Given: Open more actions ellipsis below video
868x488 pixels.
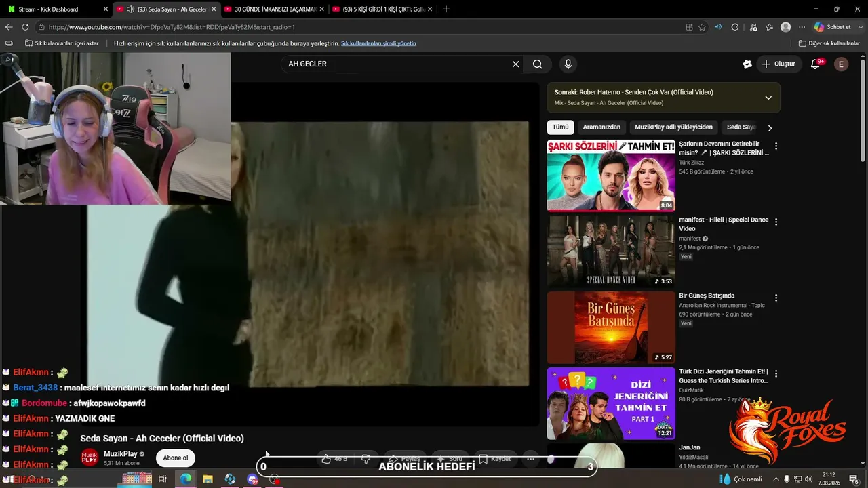Looking at the screenshot, I should 530,459.
